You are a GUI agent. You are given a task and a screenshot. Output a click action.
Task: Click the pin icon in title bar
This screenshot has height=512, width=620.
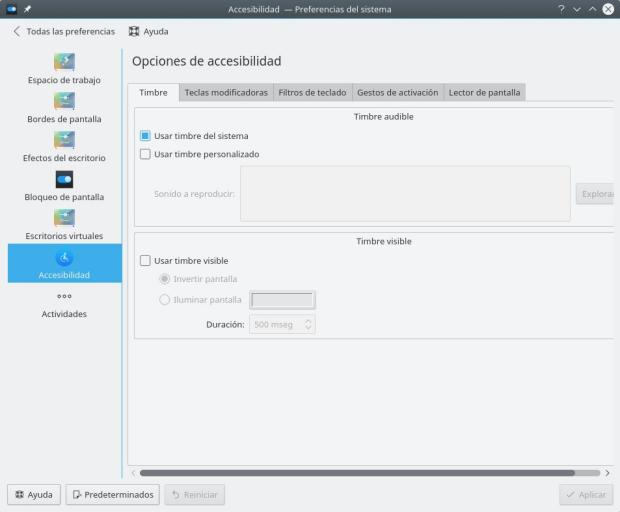pos(30,9)
